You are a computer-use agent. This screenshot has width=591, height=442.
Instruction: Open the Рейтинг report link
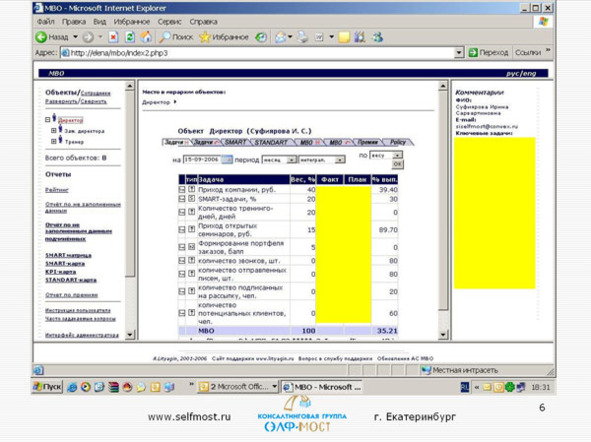click(57, 190)
